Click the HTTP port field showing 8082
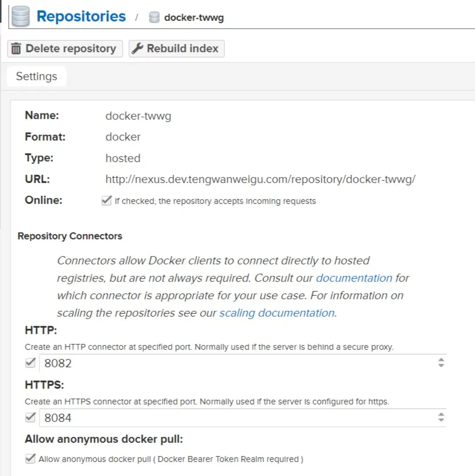 coord(233,364)
